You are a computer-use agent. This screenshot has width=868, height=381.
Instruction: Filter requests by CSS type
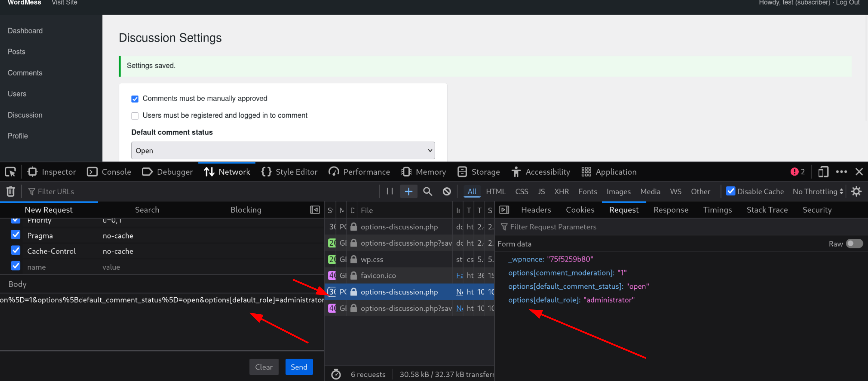coord(522,191)
